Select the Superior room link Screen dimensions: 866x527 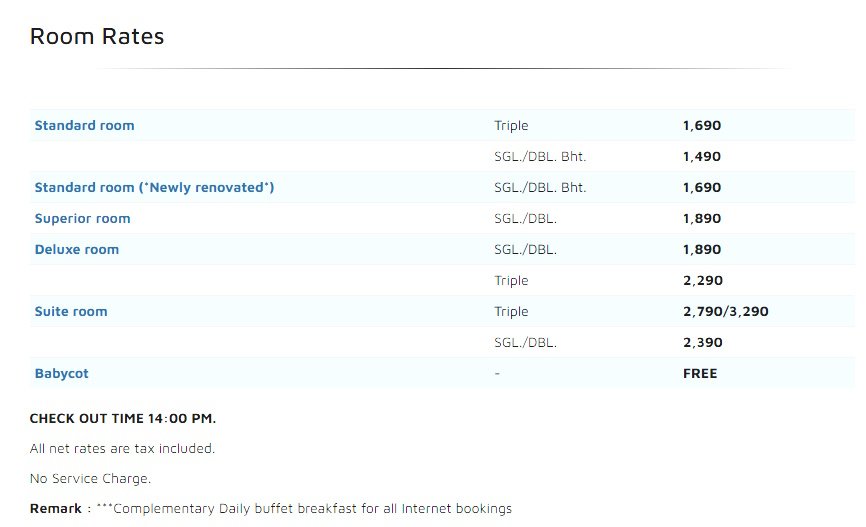pos(82,219)
